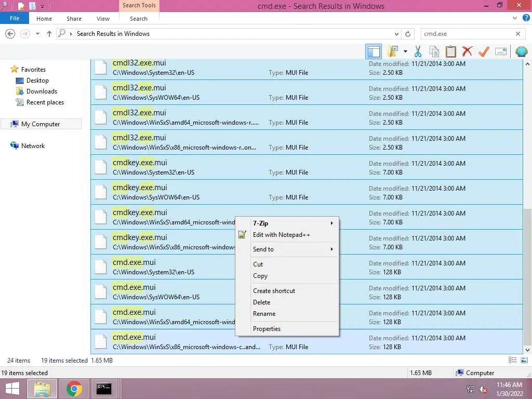This screenshot has height=399, width=532.
Task: Open Recent places in navigation pane
Action: tap(45, 102)
